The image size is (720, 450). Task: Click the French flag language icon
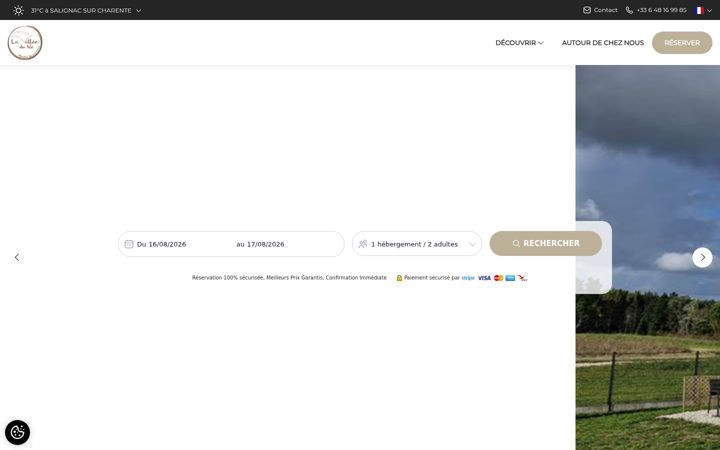pyautogui.click(x=699, y=10)
